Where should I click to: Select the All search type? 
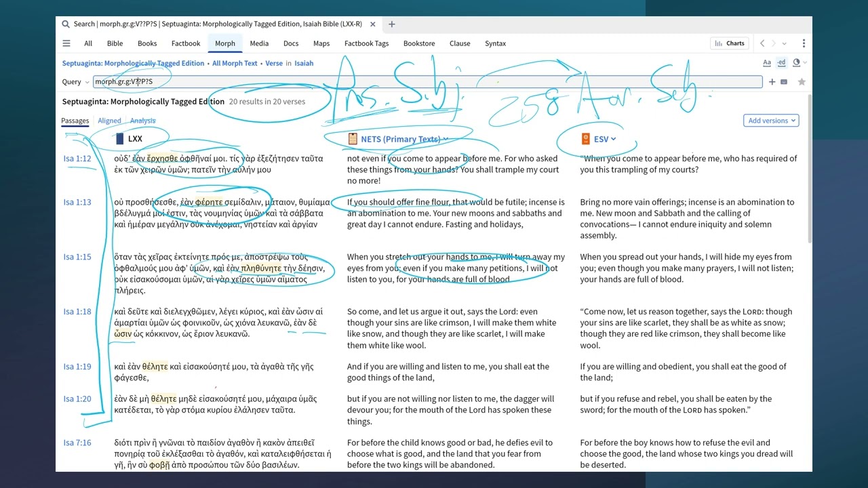click(x=88, y=43)
